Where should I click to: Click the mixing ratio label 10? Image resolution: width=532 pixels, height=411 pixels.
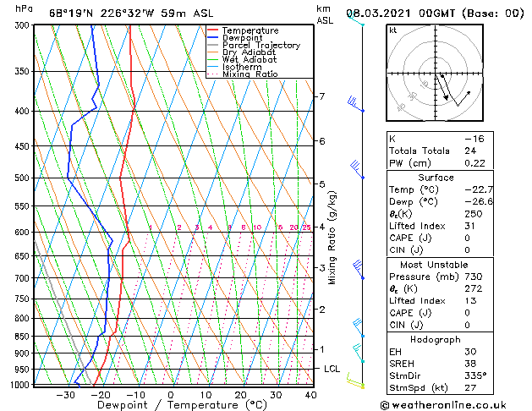pyautogui.click(x=257, y=227)
